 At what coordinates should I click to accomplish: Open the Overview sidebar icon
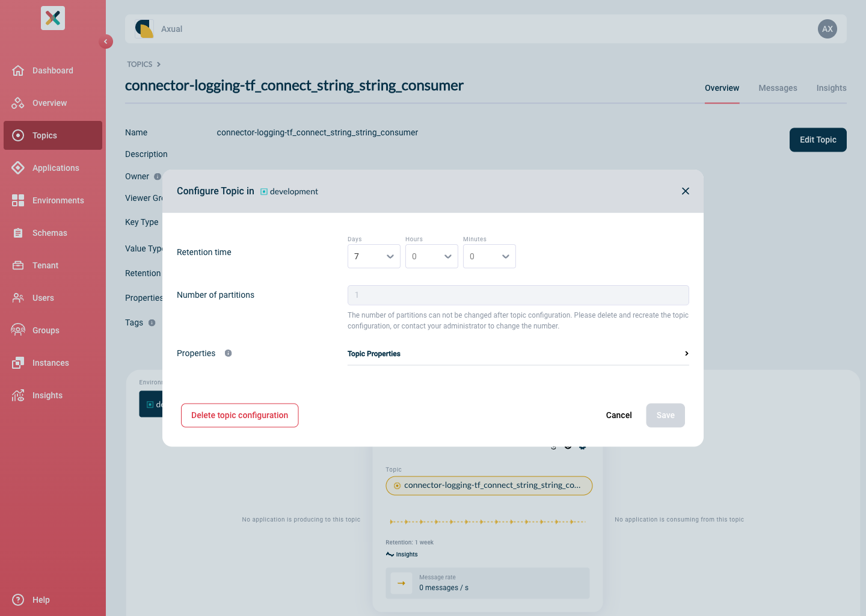(18, 103)
